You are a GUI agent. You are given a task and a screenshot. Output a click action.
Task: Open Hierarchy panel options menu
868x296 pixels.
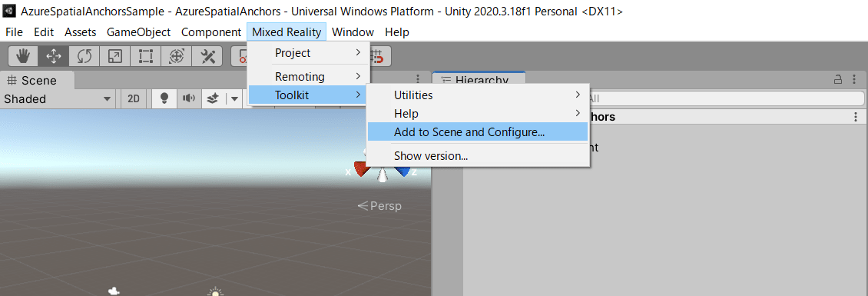click(x=855, y=81)
